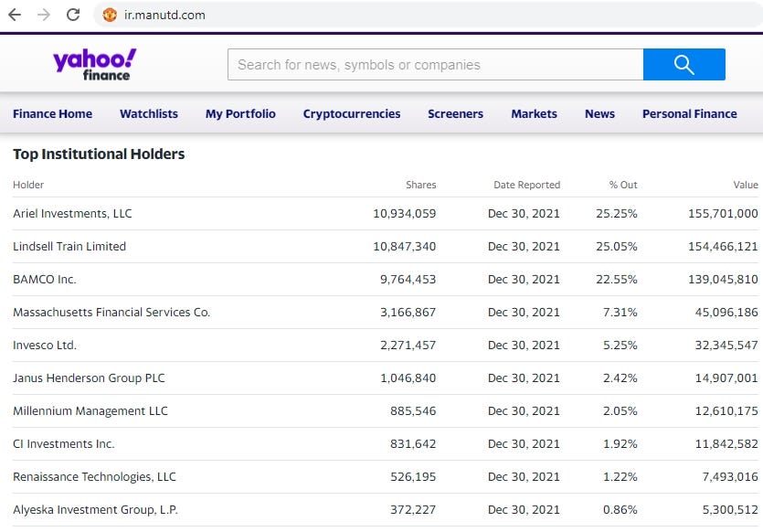Screen dimensions: 763x532
Task: Click the 0.86% out cell
Action: click(620, 510)
